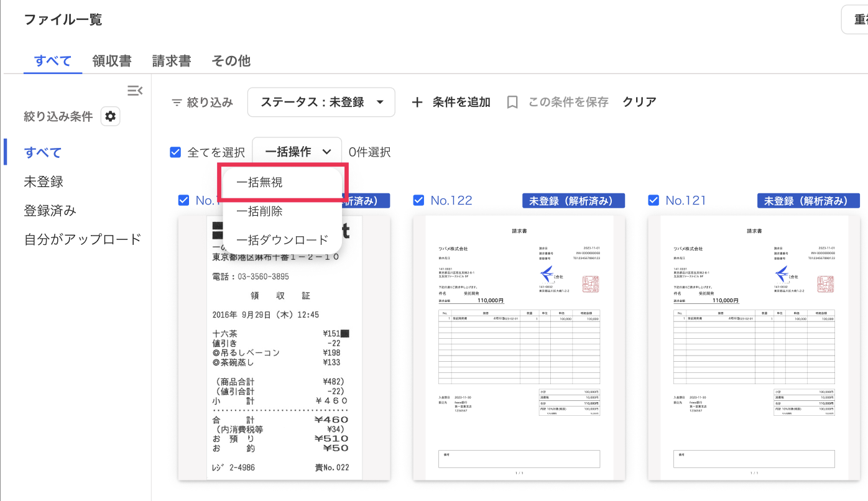Click 条件を追加 button
The height and width of the screenshot is (501, 868).
tap(451, 103)
